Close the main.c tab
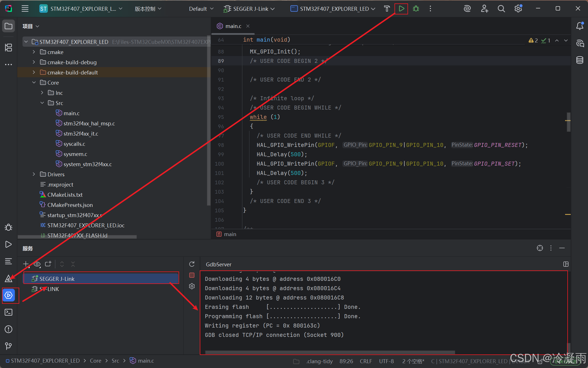The height and width of the screenshot is (368, 588). click(x=248, y=26)
